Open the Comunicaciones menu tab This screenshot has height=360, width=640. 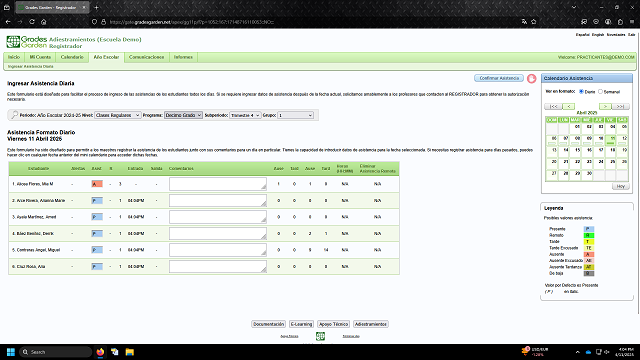coord(147,57)
